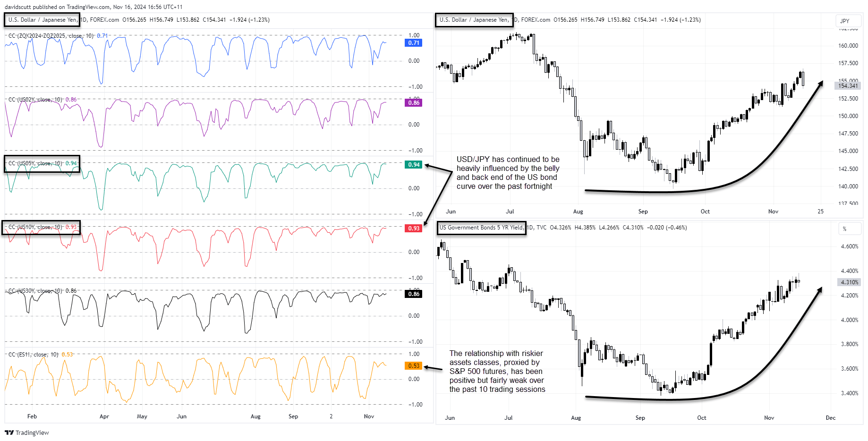Image resolution: width=868 pixels, height=441 pixels.
Task: Click the Jul label on USD/JPY candlestick time axis
Action: pos(510,212)
